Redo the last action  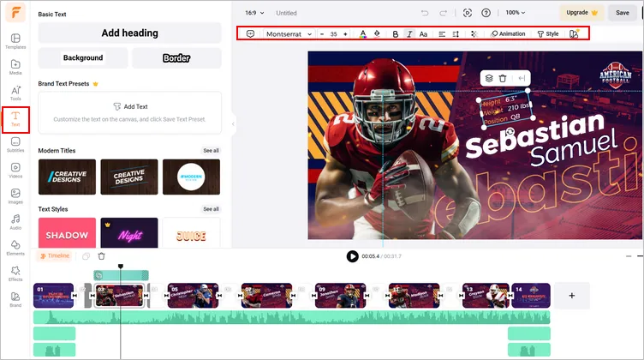[x=443, y=13]
